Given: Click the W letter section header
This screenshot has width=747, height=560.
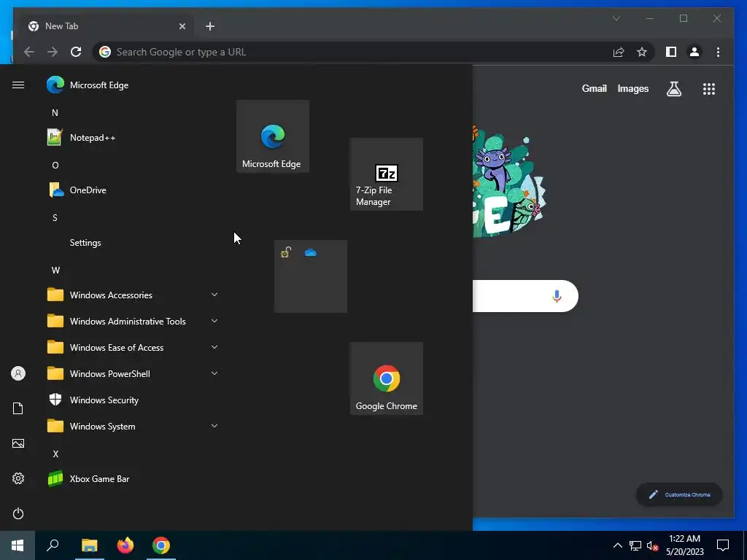Looking at the screenshot, I should coord(55,270).
